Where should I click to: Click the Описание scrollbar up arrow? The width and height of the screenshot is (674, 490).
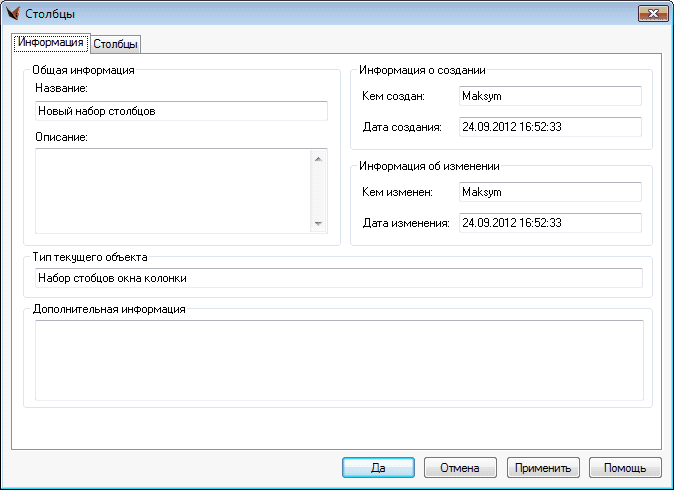[x=319, y=158]
